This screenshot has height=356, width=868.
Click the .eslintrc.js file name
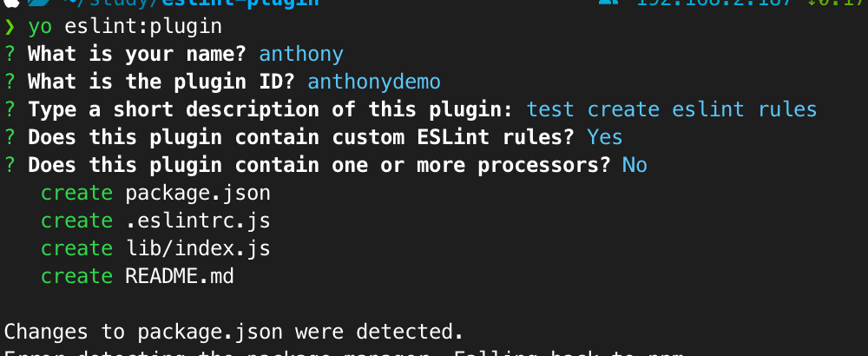198,221
